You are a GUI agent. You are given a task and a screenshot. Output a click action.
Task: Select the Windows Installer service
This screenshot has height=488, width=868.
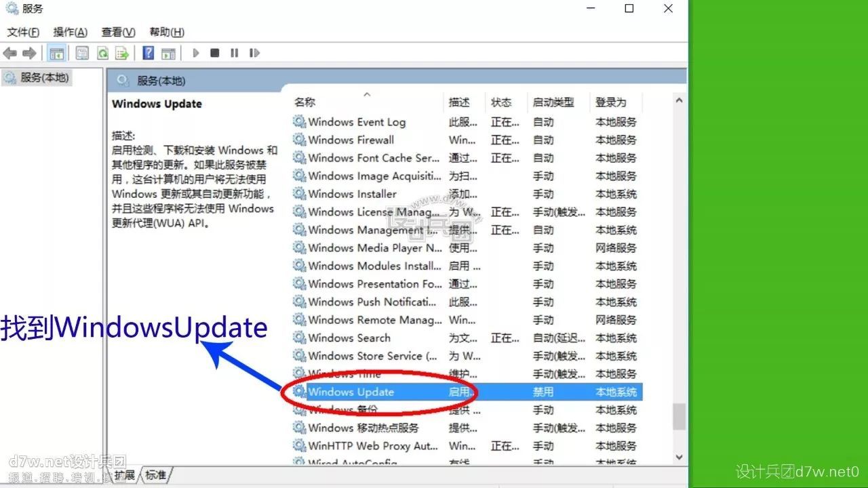point(467,194)
